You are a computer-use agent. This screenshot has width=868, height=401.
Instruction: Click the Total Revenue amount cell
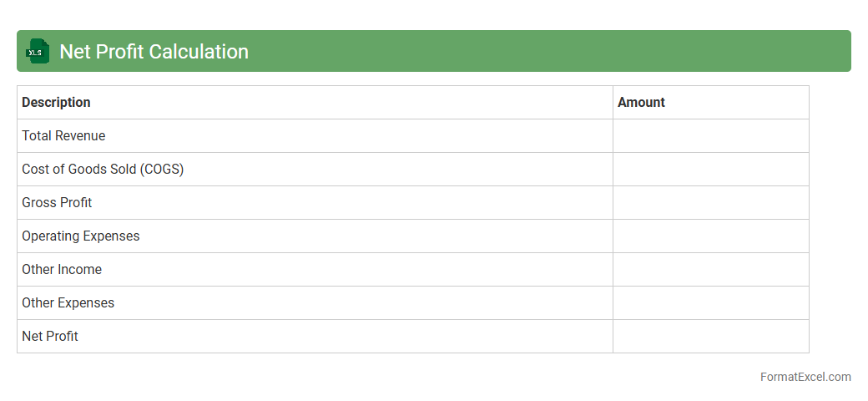pos(710,136)
